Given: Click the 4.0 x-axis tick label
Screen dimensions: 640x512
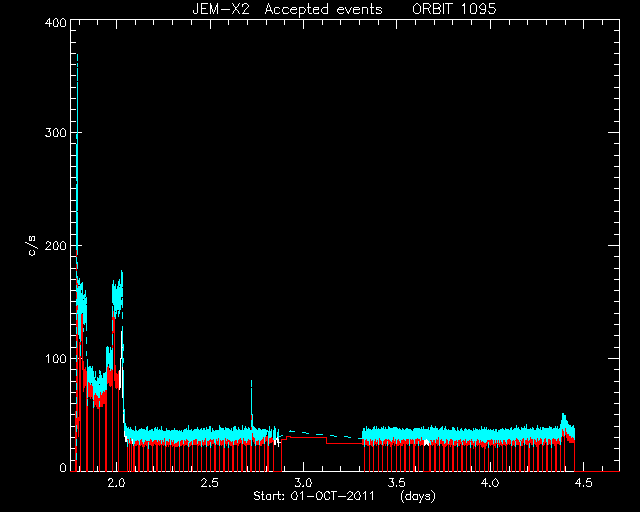Looking at the screenshot, I should 490,483.
